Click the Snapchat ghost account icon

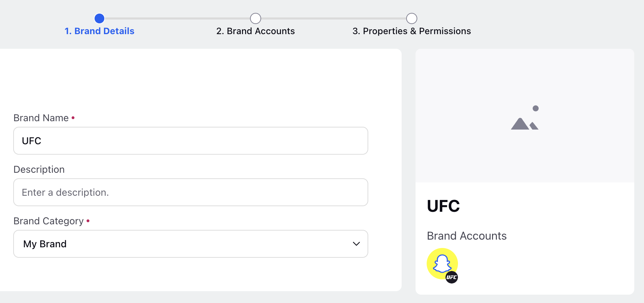coord(442,263)
